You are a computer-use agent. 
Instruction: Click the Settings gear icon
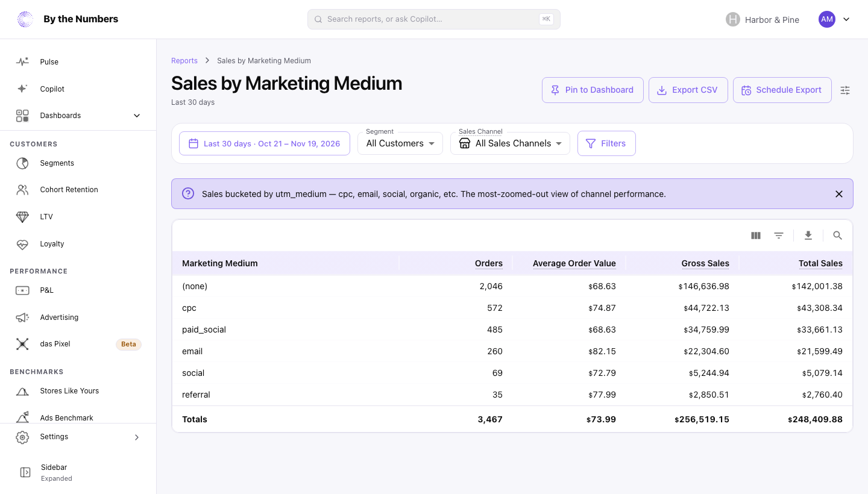click(x=22, y=437)
